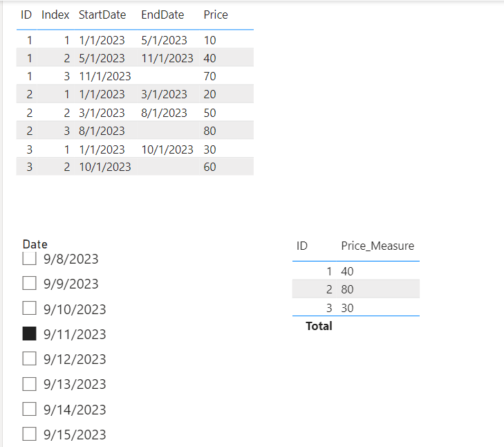Select StartDate cell 10/1/2023
Image resolution: width=504 pixels, height=447 pixels.
click(x=105, y=167)
